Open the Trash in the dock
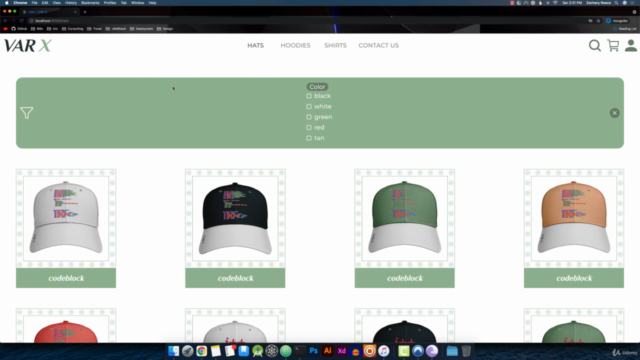Screen dimensions: 640x360 [x=466, y=351]
